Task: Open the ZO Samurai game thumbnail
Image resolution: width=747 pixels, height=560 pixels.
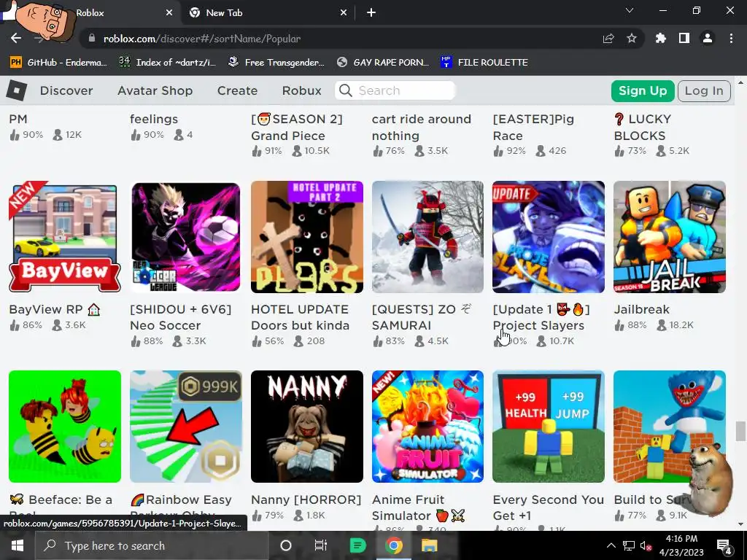Action: (427, 237)
